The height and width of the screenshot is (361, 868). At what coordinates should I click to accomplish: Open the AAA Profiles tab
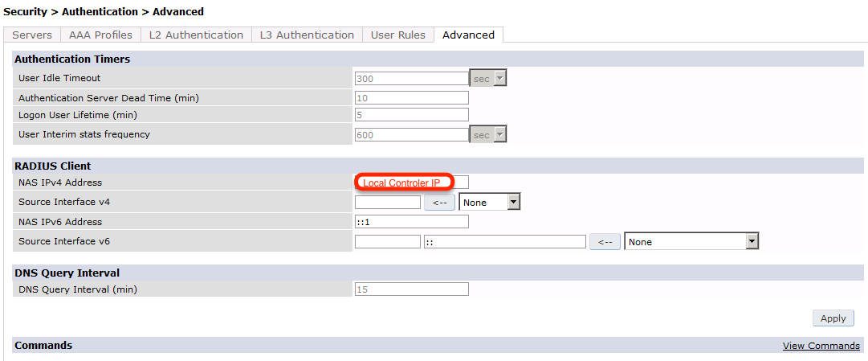100,35
